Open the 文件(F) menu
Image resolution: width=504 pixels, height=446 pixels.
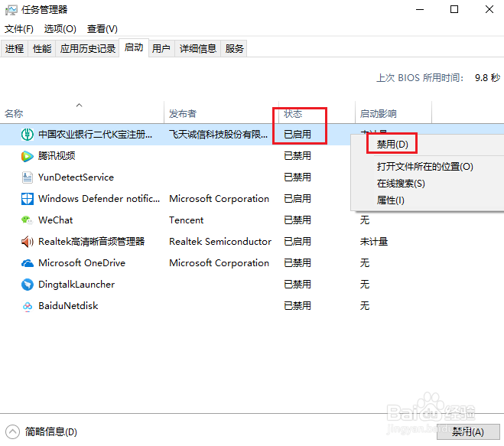(x=19, y=29)
